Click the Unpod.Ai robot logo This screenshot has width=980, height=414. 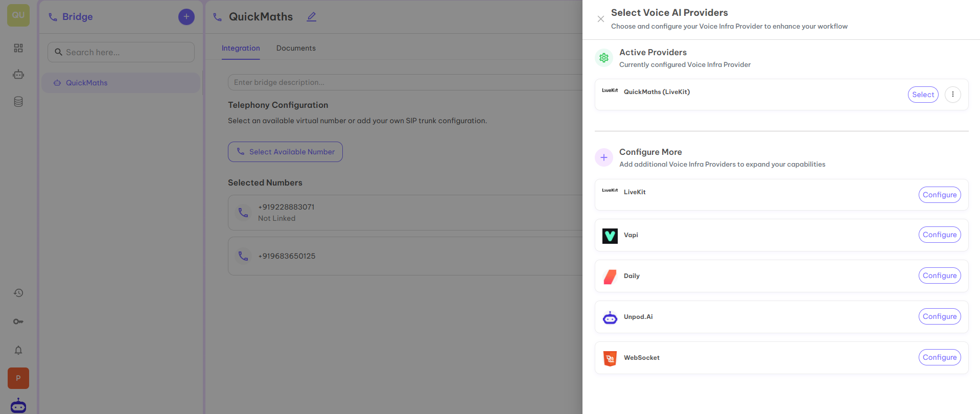click(610, 317)
